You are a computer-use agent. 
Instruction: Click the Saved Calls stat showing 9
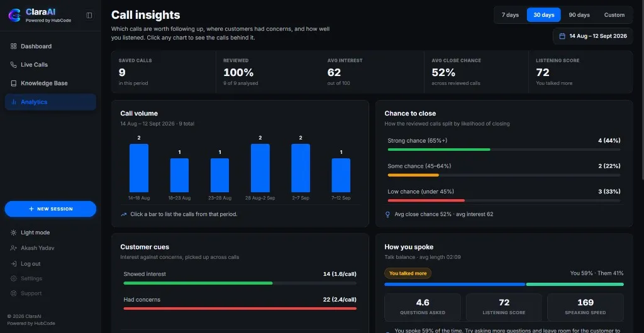coord(164,72)
